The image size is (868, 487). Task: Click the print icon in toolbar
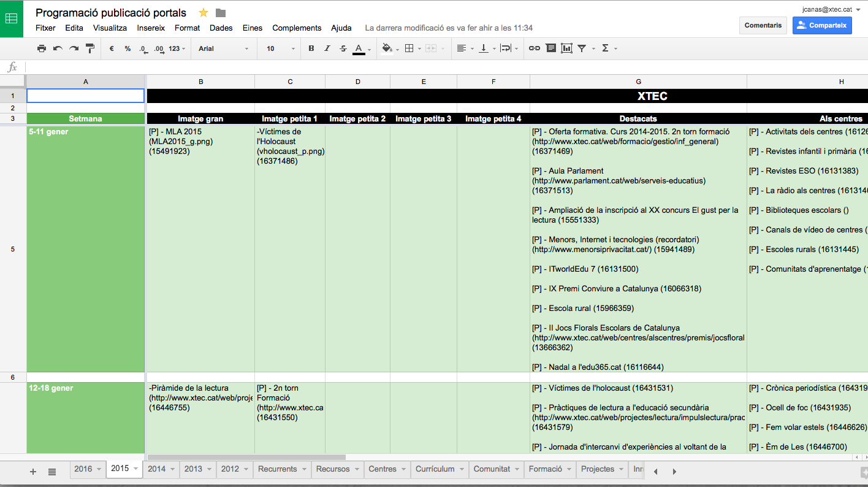pos(42,48)
